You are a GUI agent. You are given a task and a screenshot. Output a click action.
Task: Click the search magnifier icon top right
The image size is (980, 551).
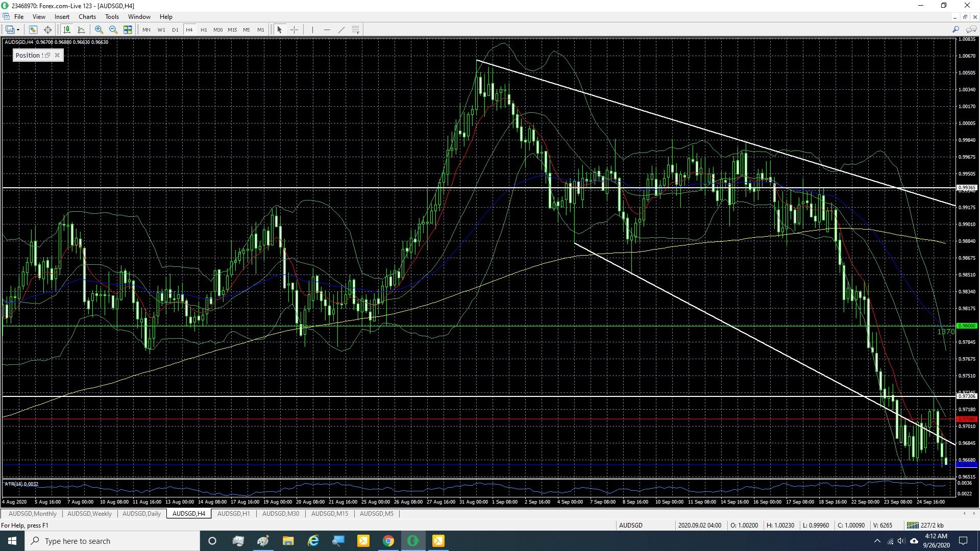956,30
